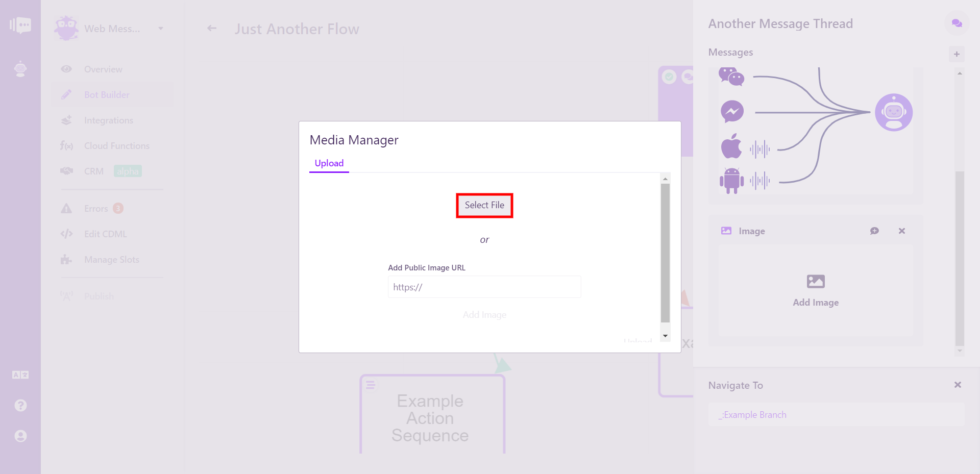Viewport: 980px width, 474px height.
Task: Go back using the left arrow
Action: [x=211, y=29]
